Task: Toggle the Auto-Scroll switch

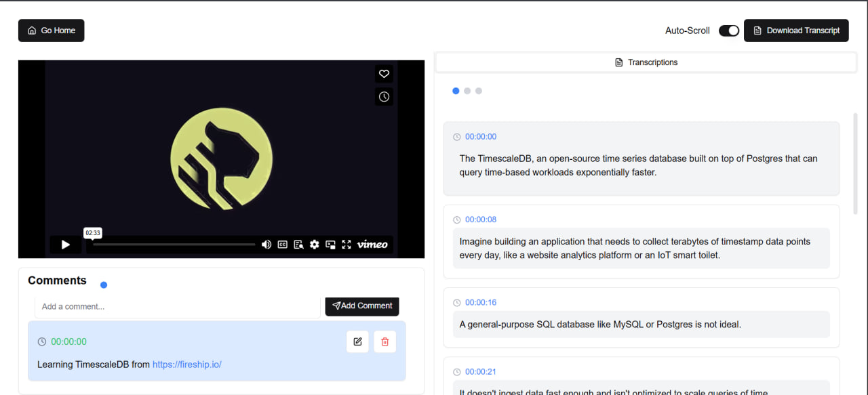Action: coord(729,30)
